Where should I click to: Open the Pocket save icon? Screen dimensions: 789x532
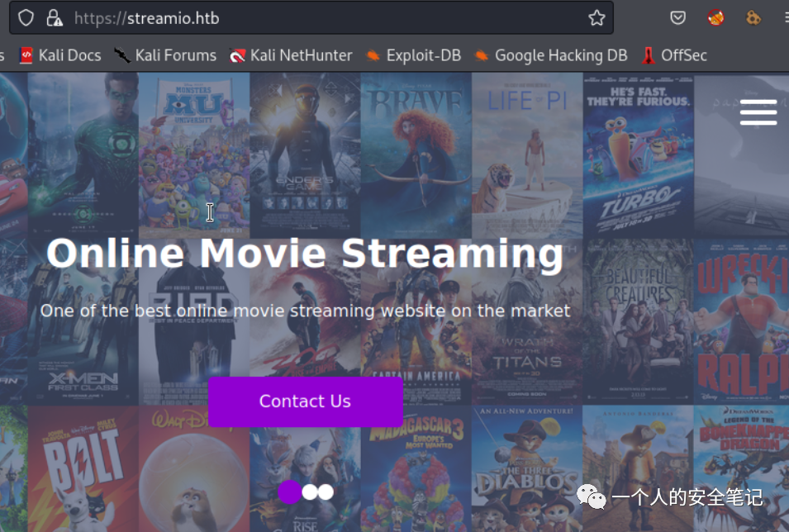(677, 18)
